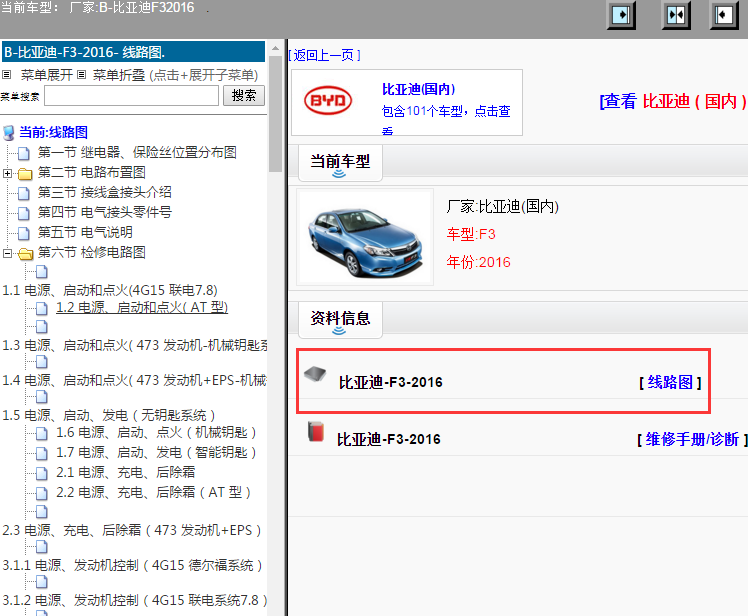Click open folder icon beside 第六节 检修电路图
The image size is (748, 616).
25,253
